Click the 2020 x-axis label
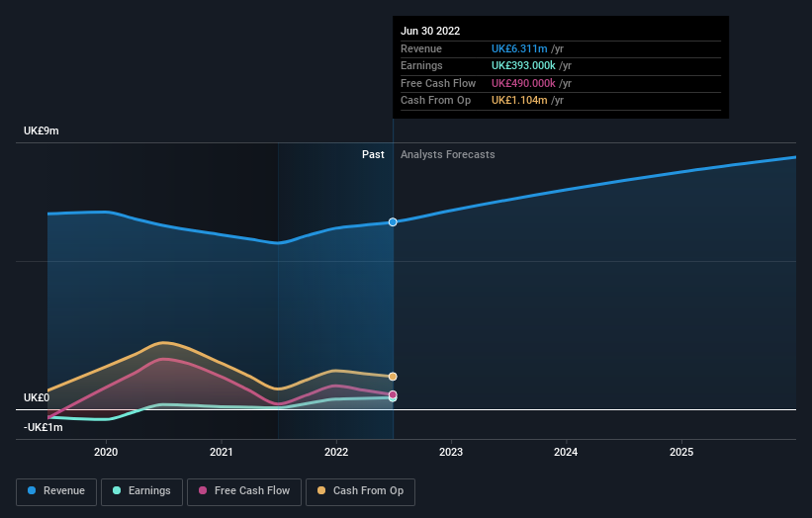The height and width of the screenshot is (518, 812). tap(106, 452)
